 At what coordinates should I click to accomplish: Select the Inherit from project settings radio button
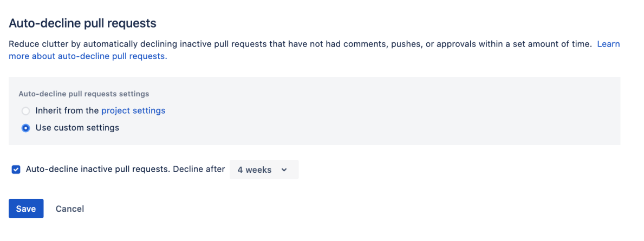[25, 111]
